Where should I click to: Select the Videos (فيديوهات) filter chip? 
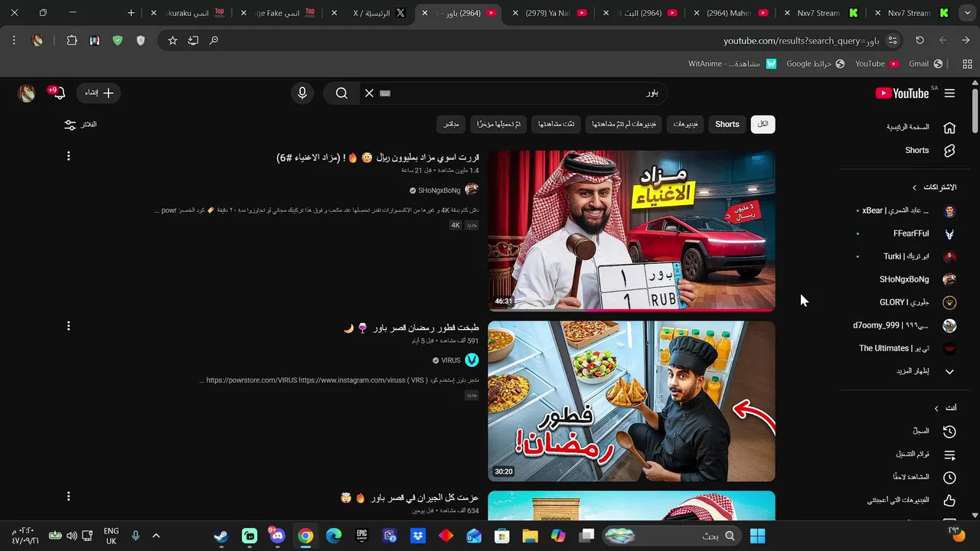click(x=685, y=124)
